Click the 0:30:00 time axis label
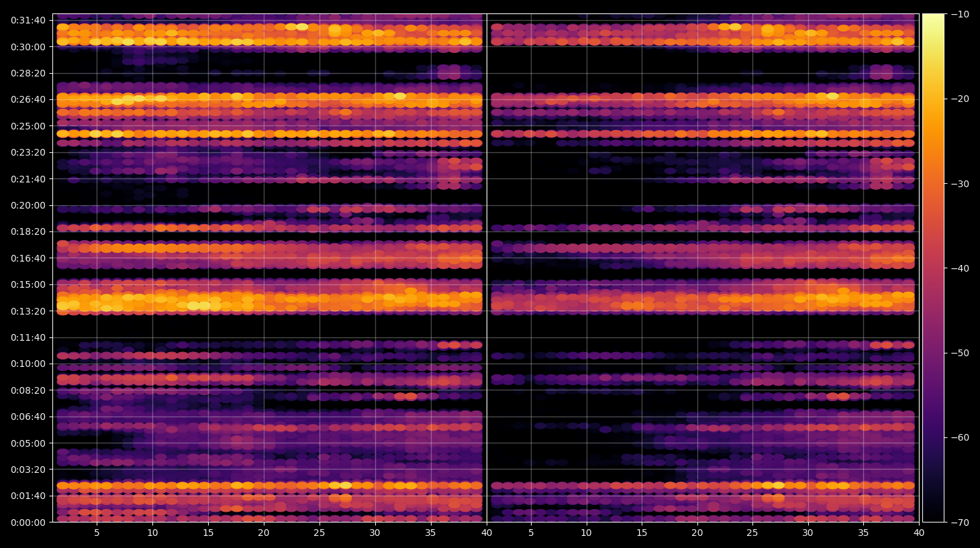980x548 pixels. pyautogui.click(x=28, y=47)
